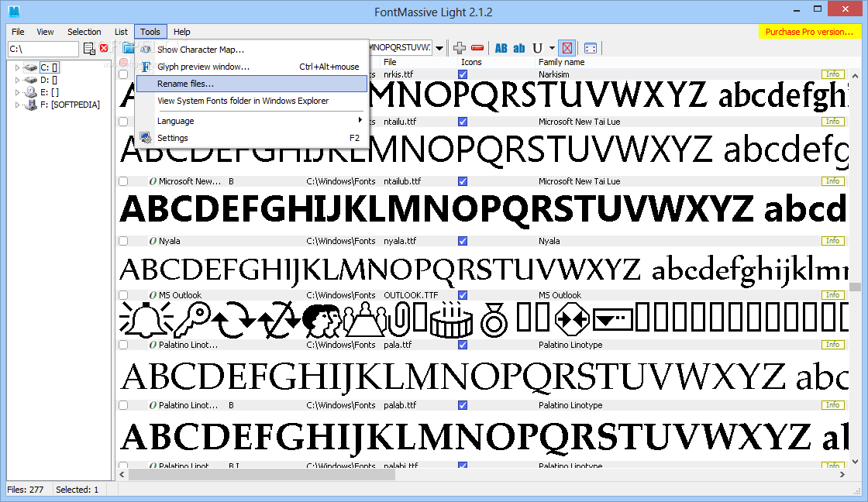The image size is (868, 502).
Task: Click the OpenType icon beside MS Outlook
Action: click(153, 295)
